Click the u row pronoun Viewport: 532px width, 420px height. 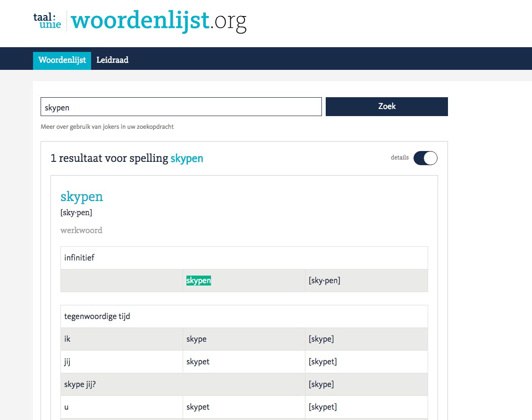point(67,407)
